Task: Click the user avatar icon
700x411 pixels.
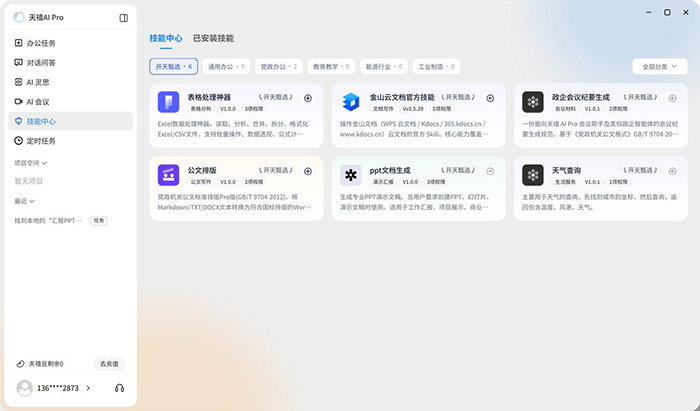Action: (25, 388)
